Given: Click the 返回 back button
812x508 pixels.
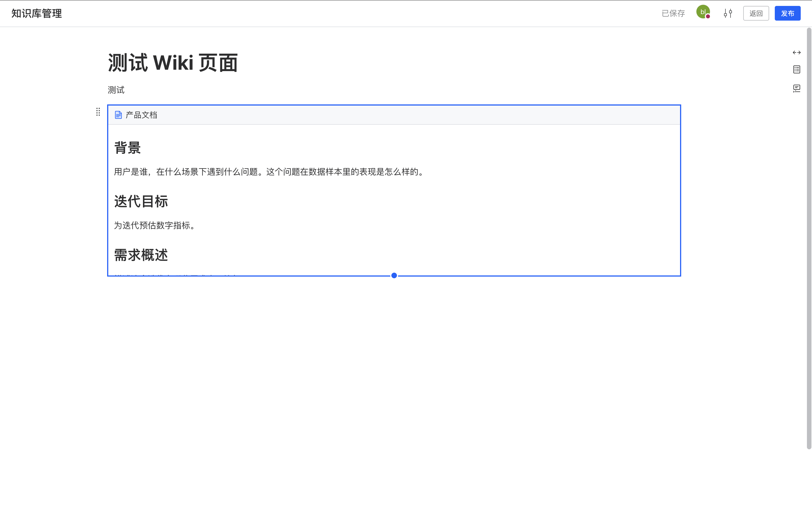Looking at the screenshot, I should (756, 14).
